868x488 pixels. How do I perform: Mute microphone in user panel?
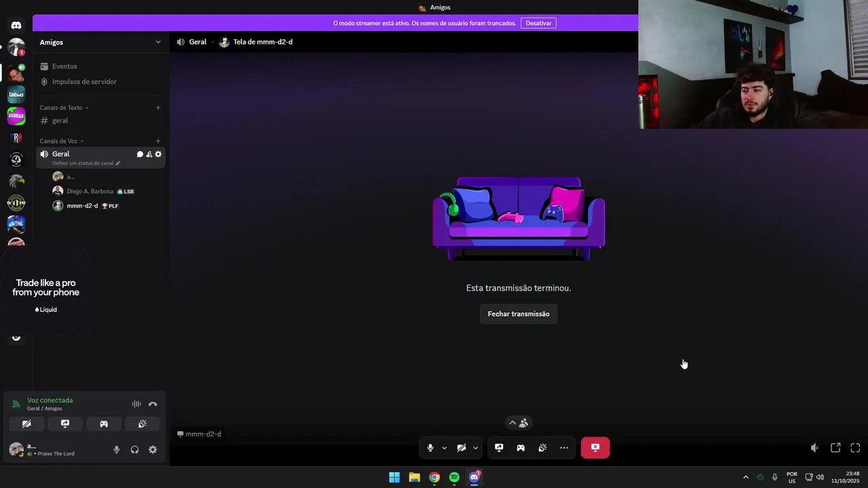click(117, 449)
